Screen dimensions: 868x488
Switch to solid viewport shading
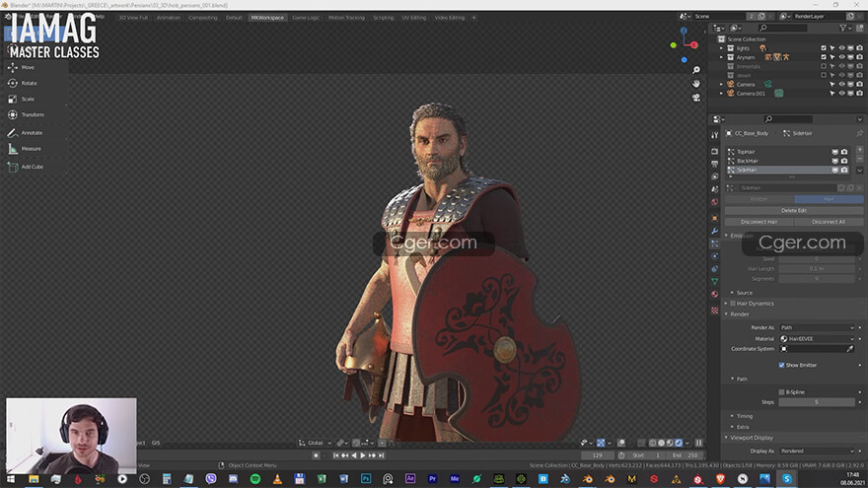coord(662,444)
